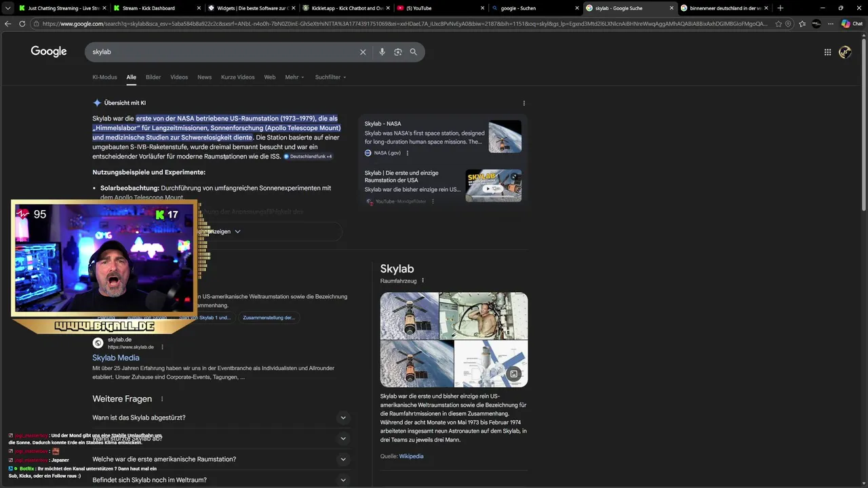The width and height of the screenshot is (868, 488).
Task: Click the magnifier search submit icon
Action: click(413, 52)
